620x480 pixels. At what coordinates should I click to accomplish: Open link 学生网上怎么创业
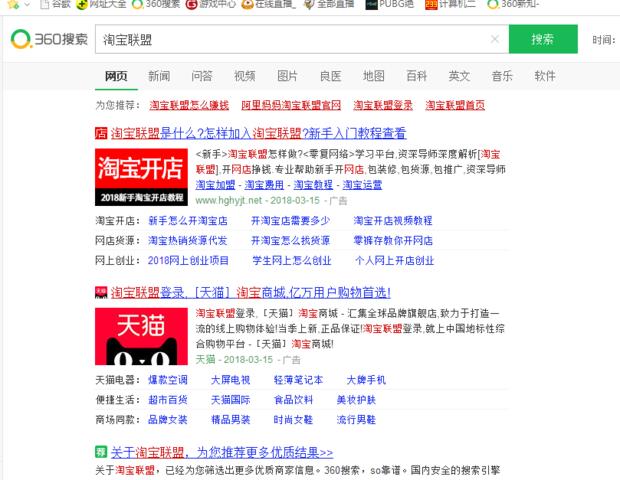292,261
